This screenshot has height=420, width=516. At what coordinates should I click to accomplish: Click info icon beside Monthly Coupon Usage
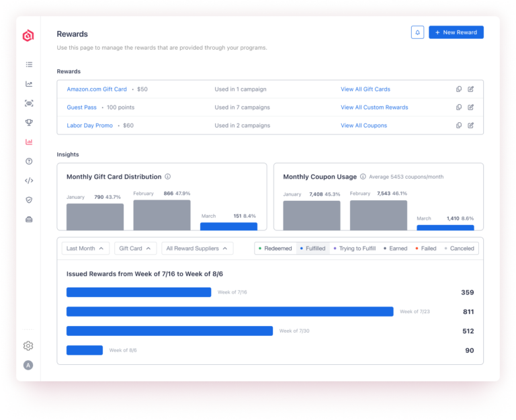coord(363,177)
